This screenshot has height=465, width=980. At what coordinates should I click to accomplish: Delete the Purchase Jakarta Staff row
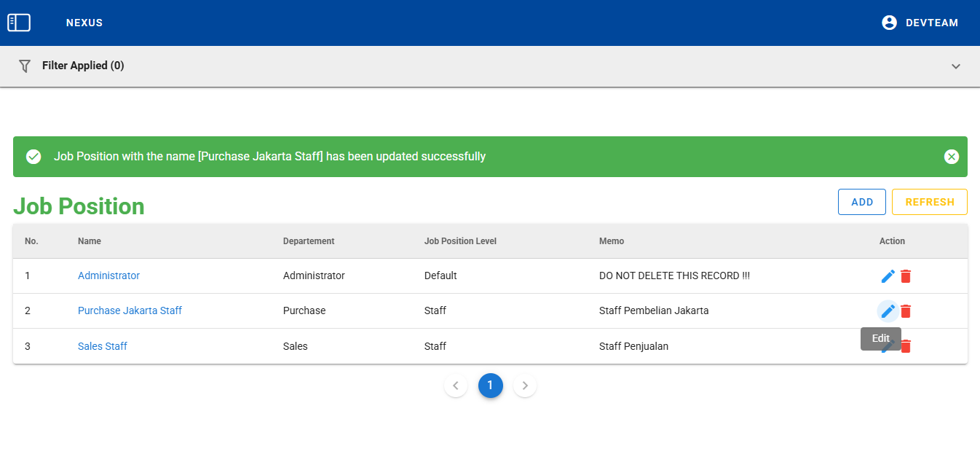(x=906, y=311)
